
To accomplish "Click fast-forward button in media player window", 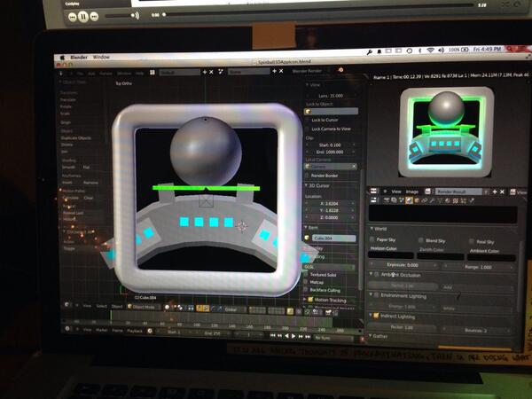I will coord(94,16).
